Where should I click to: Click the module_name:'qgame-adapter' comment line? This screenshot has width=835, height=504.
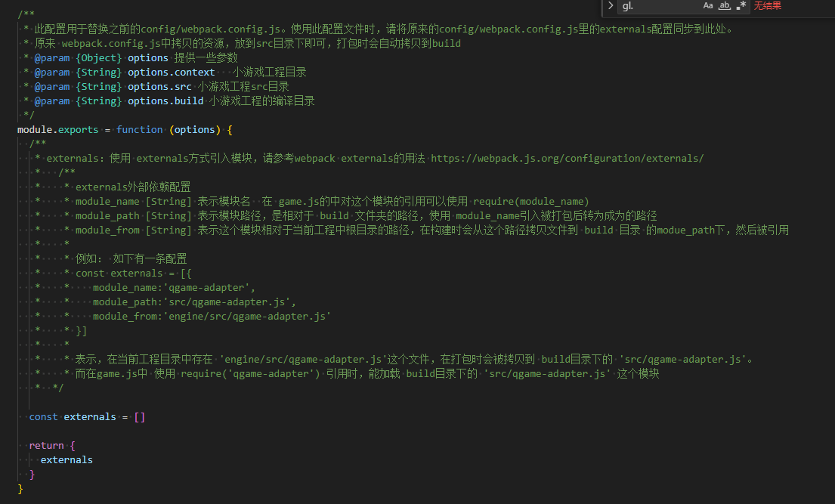(x=174, y=288)
